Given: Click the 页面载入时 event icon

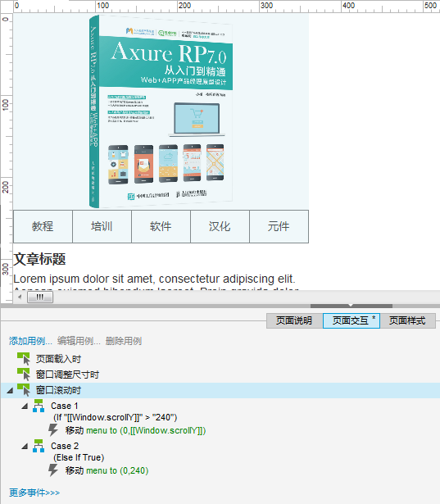Looking at the screenshot, I should (x=24, y=358).
